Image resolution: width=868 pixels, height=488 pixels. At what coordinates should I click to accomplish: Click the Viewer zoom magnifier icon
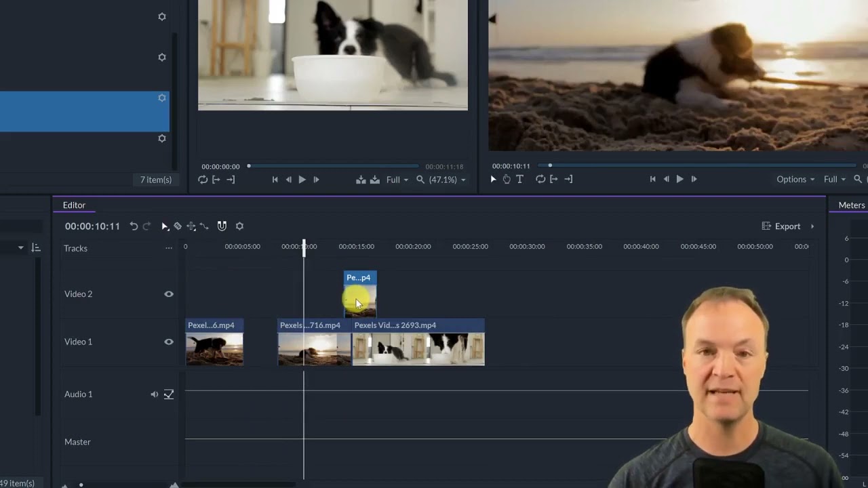(858, 179)
